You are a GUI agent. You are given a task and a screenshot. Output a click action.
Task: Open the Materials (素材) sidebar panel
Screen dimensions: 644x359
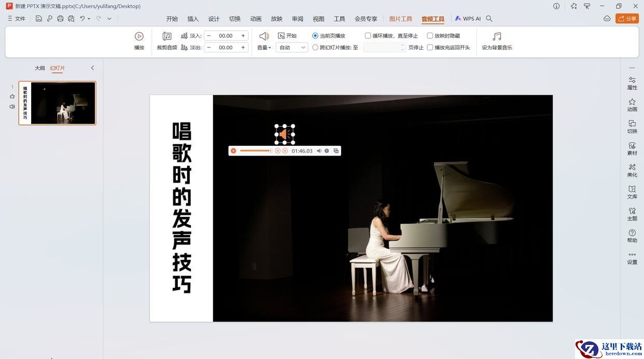632,148
